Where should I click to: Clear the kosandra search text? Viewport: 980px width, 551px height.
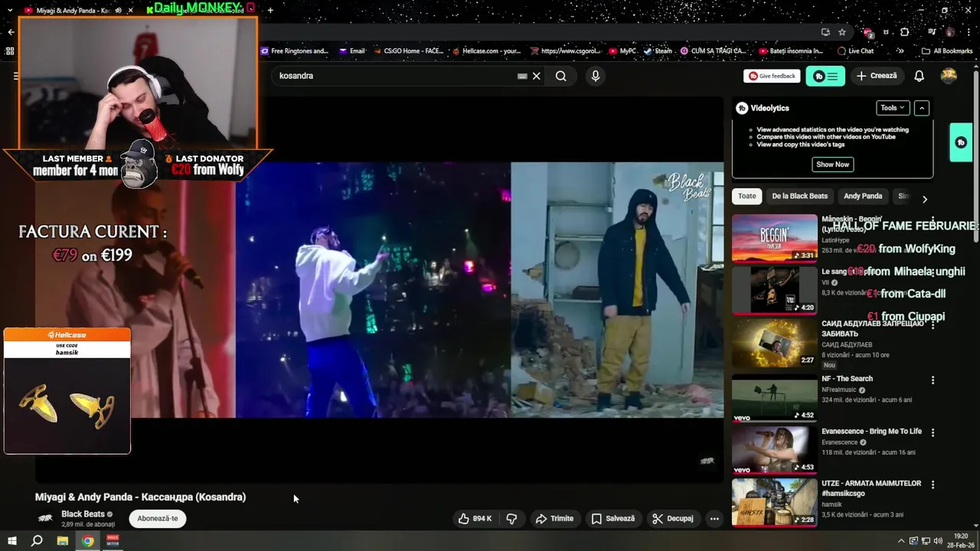coord(537,76)
